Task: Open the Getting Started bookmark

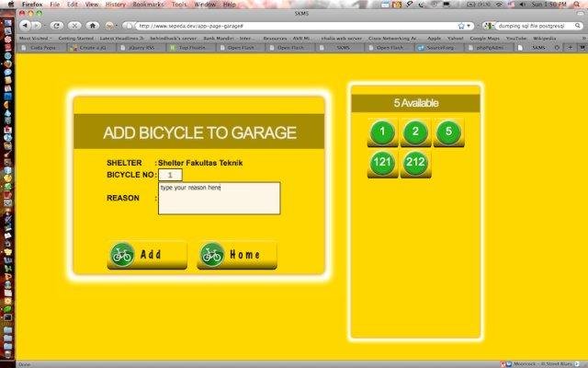Action: (x=76, y=39)
